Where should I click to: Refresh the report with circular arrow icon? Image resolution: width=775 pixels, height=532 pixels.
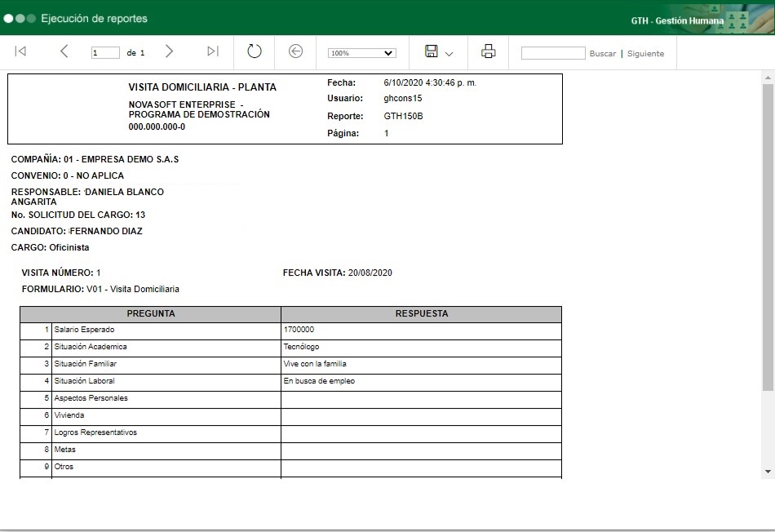(x=255, y=51)
